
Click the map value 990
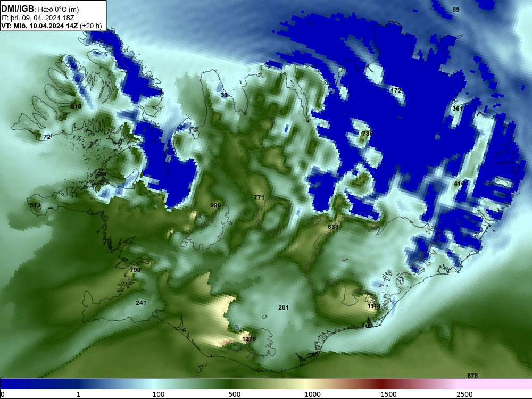tap(215, 205)
